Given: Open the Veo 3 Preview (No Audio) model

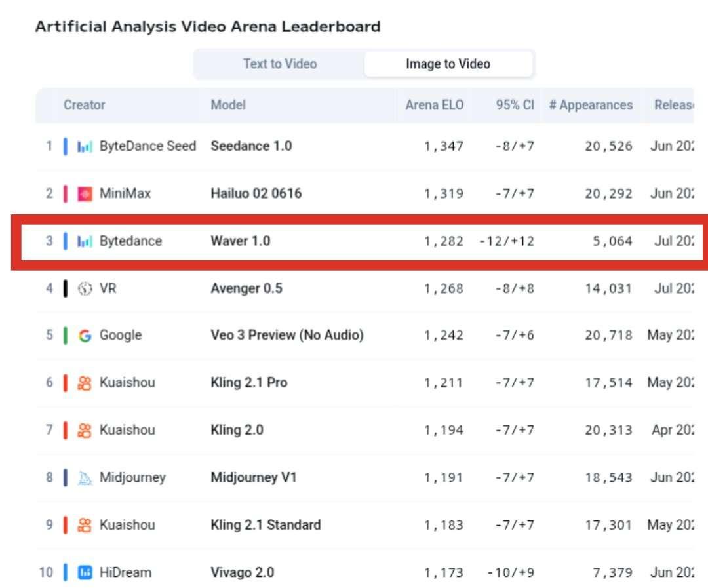Looking at the screenshot, I should [x=287, y=336].
